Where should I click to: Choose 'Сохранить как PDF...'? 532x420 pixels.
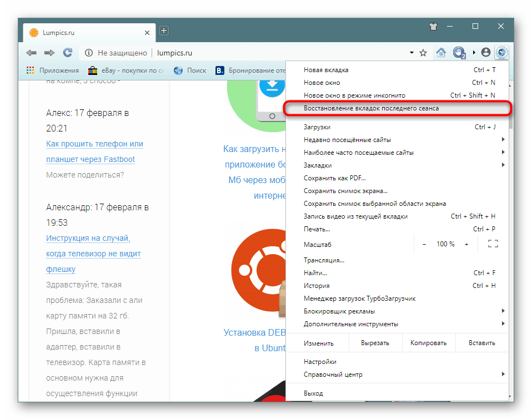pyautogui.click(x=397, y=178)
